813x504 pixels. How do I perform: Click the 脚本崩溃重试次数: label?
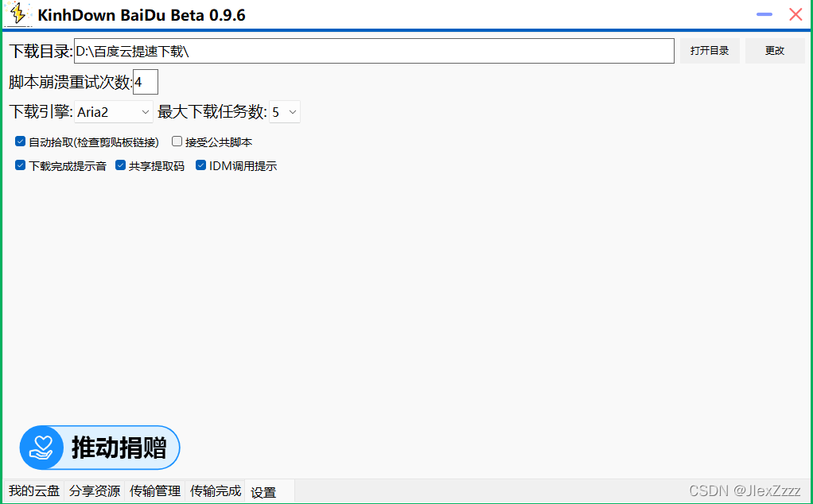coord(71,82)
